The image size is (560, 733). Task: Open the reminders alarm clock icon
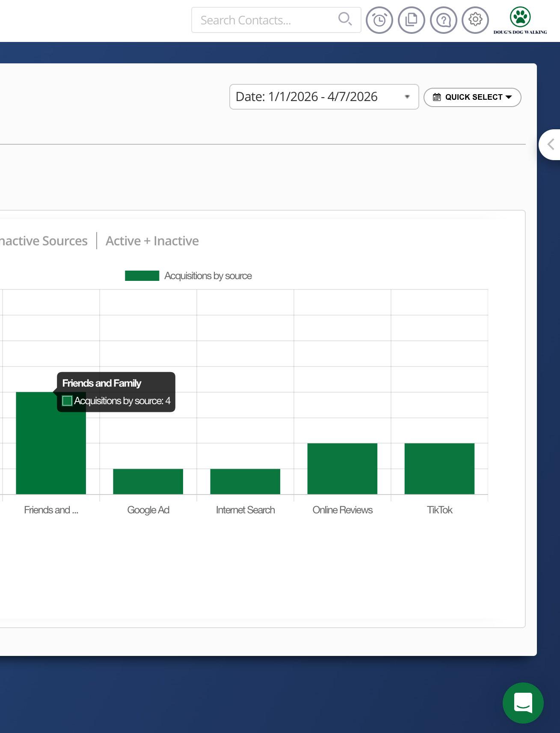click(x=379, y=20)
